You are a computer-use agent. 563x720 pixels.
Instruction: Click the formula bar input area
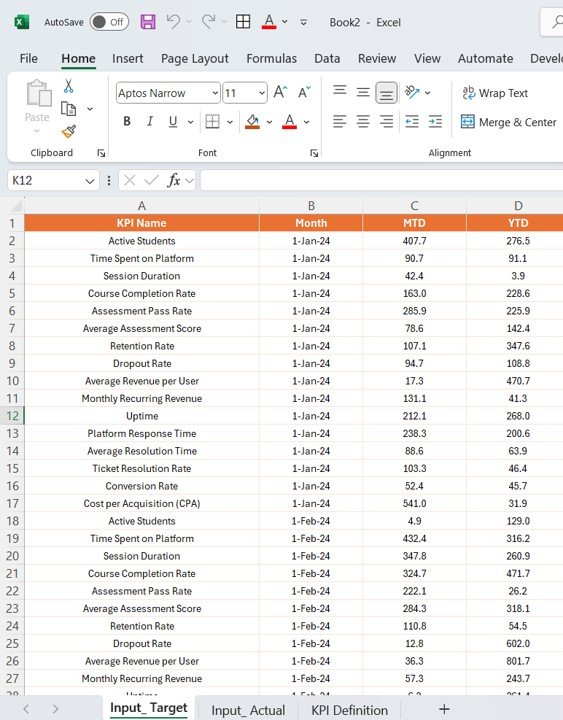pyautogui.click(x=382, y=180)
